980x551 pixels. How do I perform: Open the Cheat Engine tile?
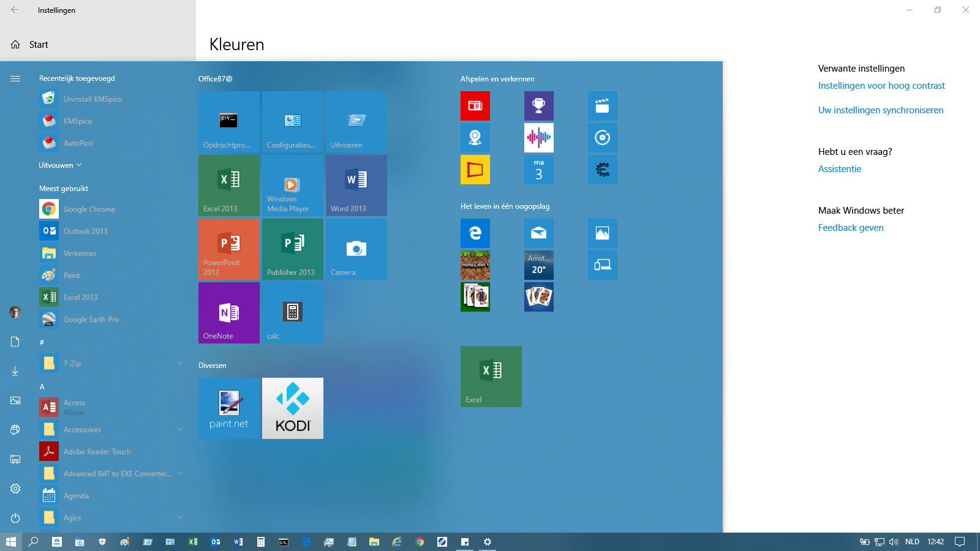603,170
